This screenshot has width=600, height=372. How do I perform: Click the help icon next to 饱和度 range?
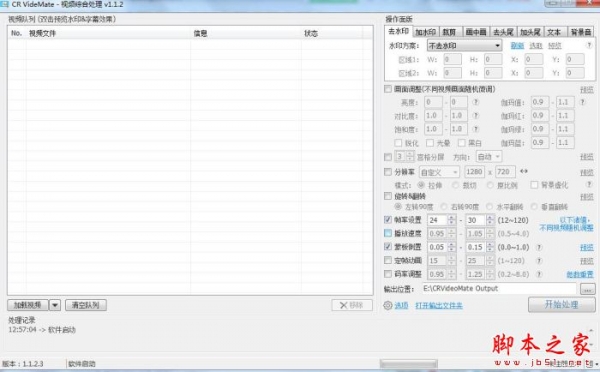(476, 129)
